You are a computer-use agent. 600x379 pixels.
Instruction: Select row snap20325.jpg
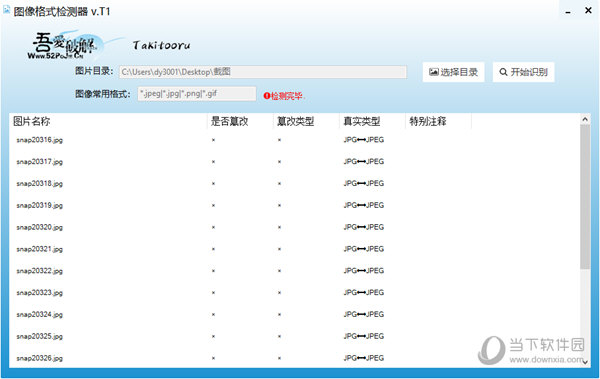295,337
